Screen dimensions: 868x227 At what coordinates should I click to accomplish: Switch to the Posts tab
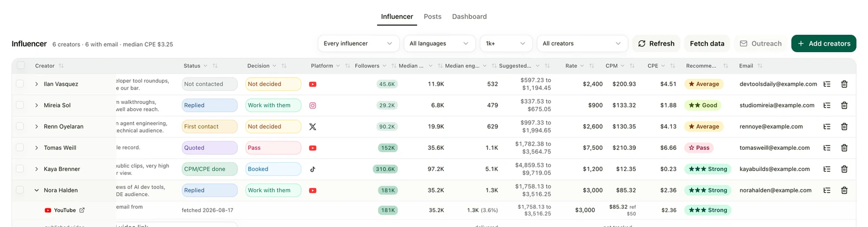click(432, 16)
